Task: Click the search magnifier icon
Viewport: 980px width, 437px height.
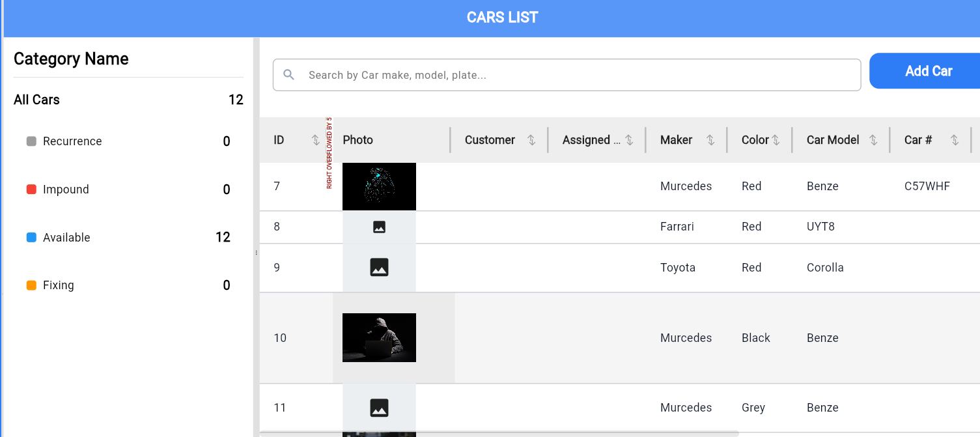Action: tap(289, 75)
